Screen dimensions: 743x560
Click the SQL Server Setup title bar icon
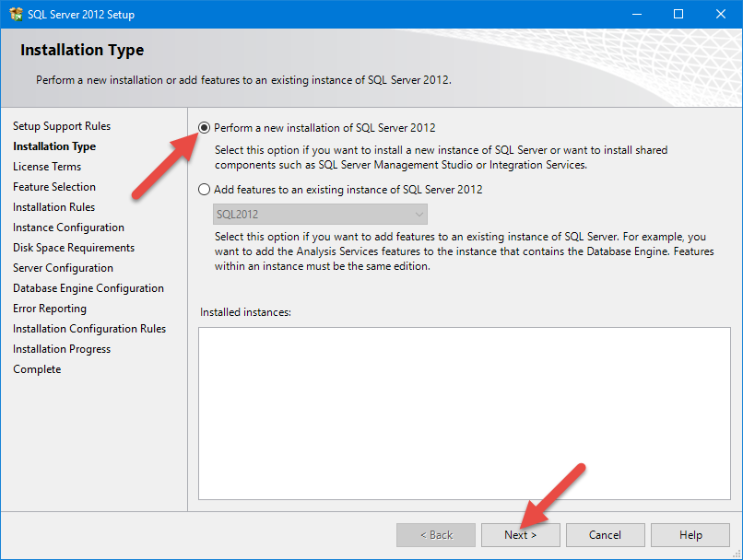click(x=15, y=14)
